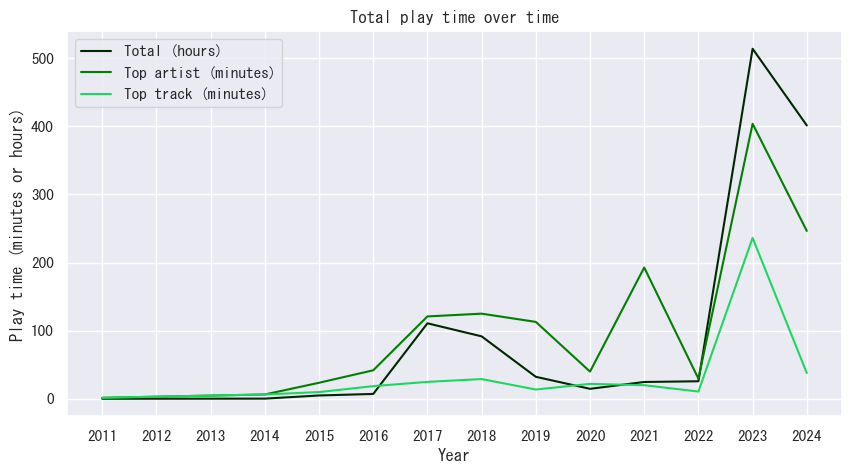Click the x-axis tick label 2014
This screenshot has width=852, height=473.
(x=265, y=436)
